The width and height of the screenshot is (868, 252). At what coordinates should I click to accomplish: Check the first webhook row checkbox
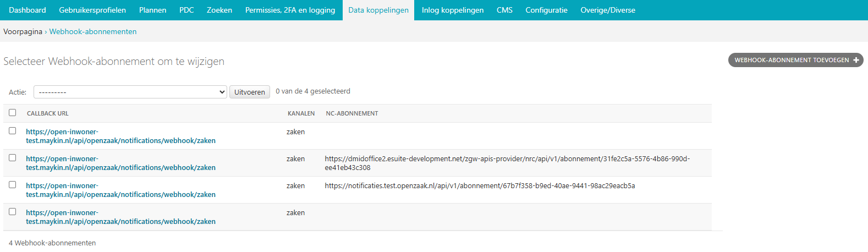point(13,131)
